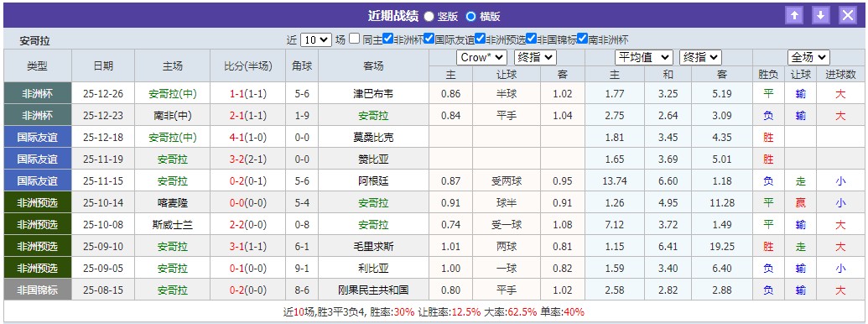Screen dimensions: 868x324
Task: Click handicap 受两球 on 阿根廷 row
Action: (507, 181)
